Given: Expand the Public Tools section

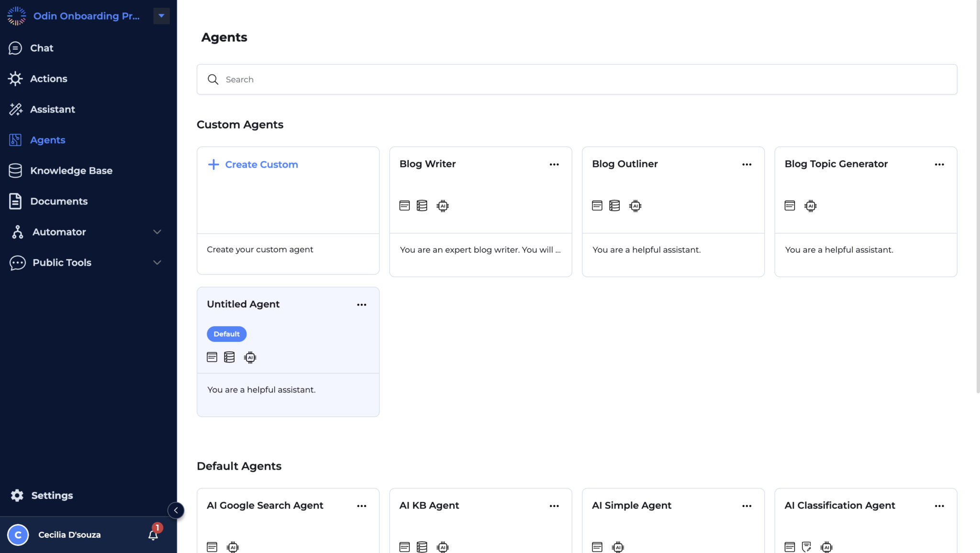Looking at the screenshot, I should tap(156, 262).
